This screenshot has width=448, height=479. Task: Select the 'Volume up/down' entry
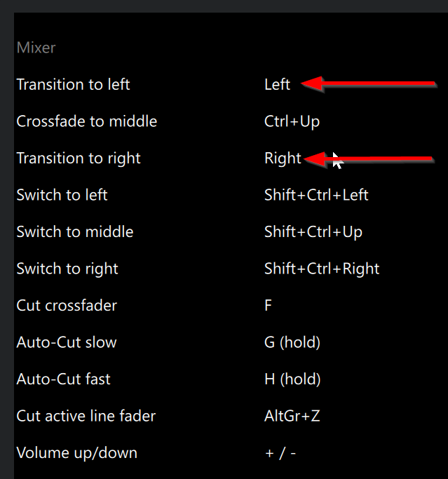(x=76, y=453)
